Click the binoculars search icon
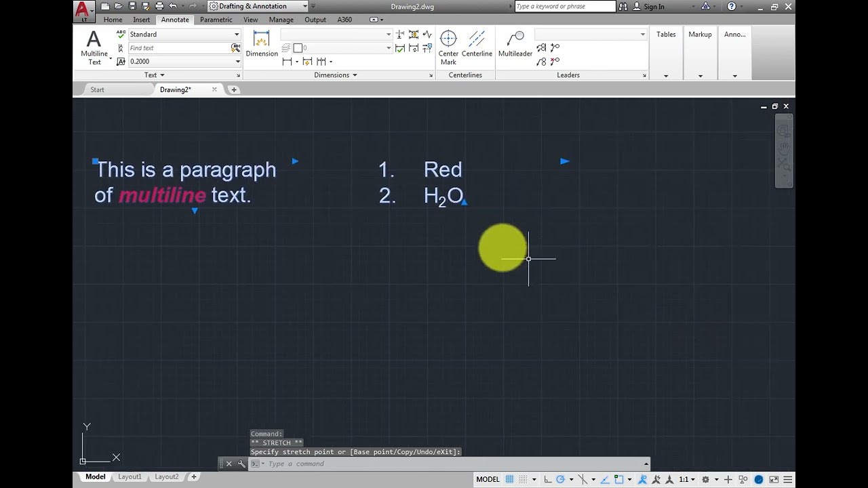868x488 pixels. click(x=623, y=6)
